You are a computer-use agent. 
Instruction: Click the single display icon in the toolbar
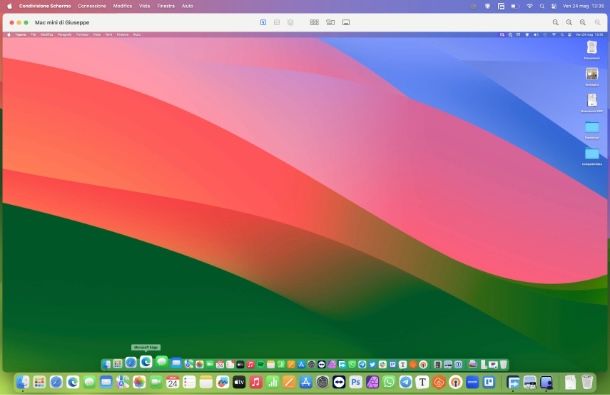(346, 22)
